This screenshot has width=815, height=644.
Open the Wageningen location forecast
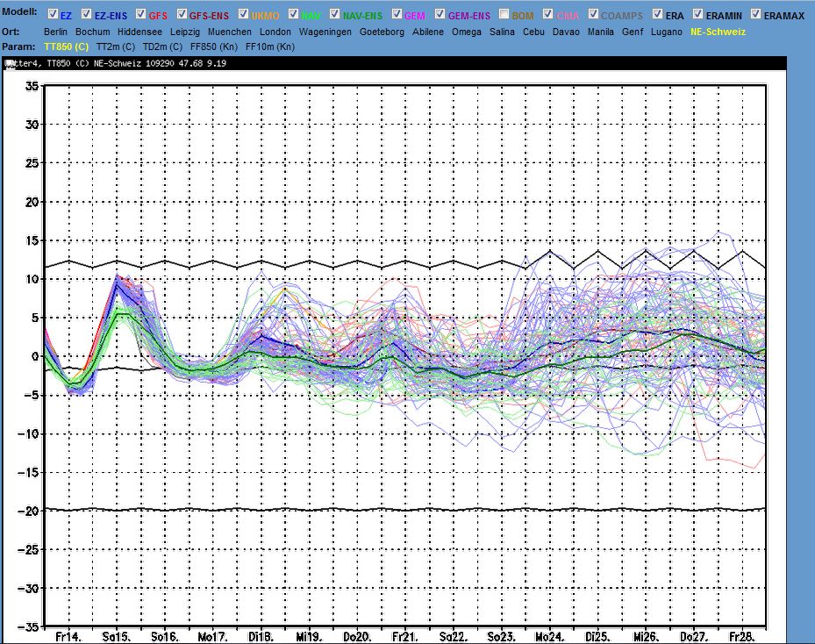click(x=325, y=32)
